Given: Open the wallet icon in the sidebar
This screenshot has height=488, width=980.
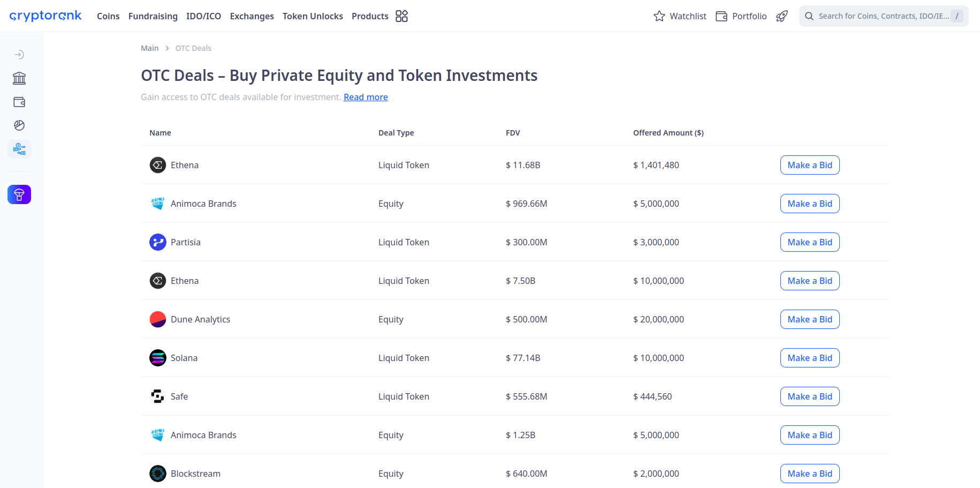Looking at the screenshot, I should (19, 101).
